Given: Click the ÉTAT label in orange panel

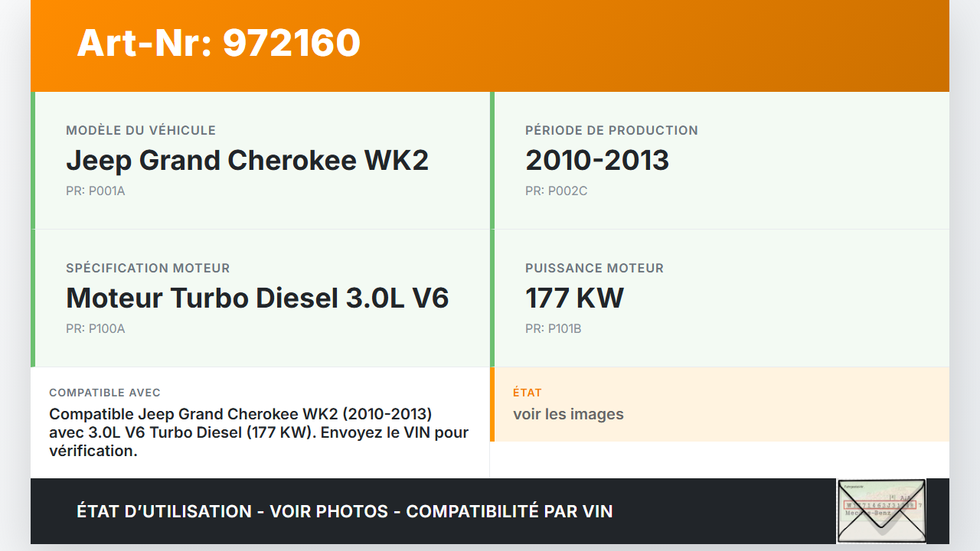Looking at the screenshot, I should click(x=527, y=393).
